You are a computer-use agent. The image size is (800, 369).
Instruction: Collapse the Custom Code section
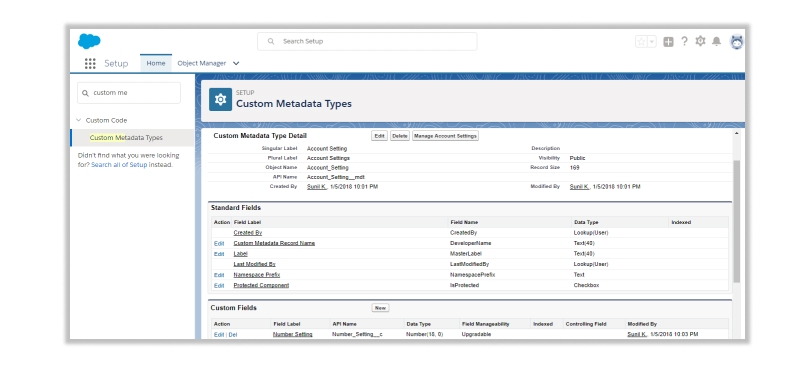coord(79,120)
